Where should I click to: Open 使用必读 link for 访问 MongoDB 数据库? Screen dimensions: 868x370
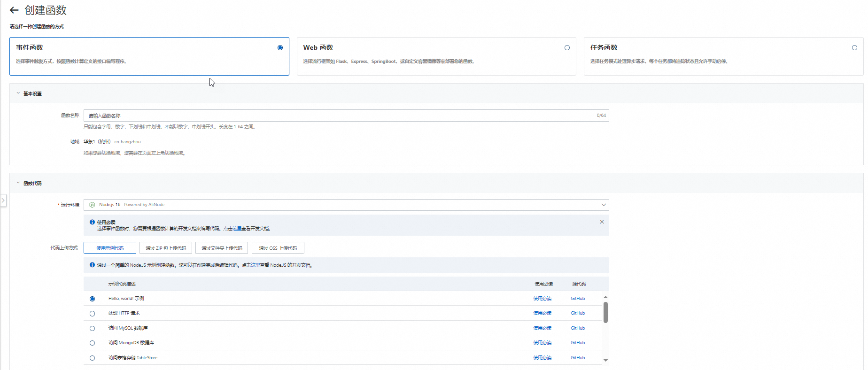point(542,343)
